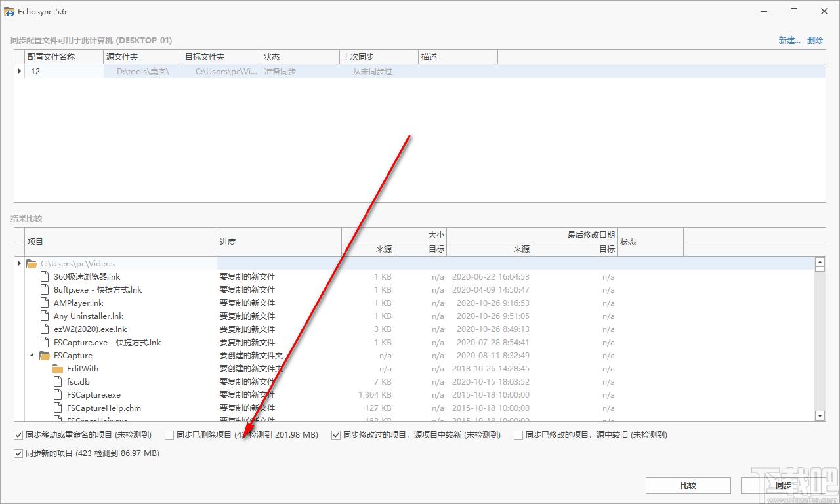The height and width of the screenshot is (504, 840).
Task: Click the 新建... link
Action: [789, 40]
